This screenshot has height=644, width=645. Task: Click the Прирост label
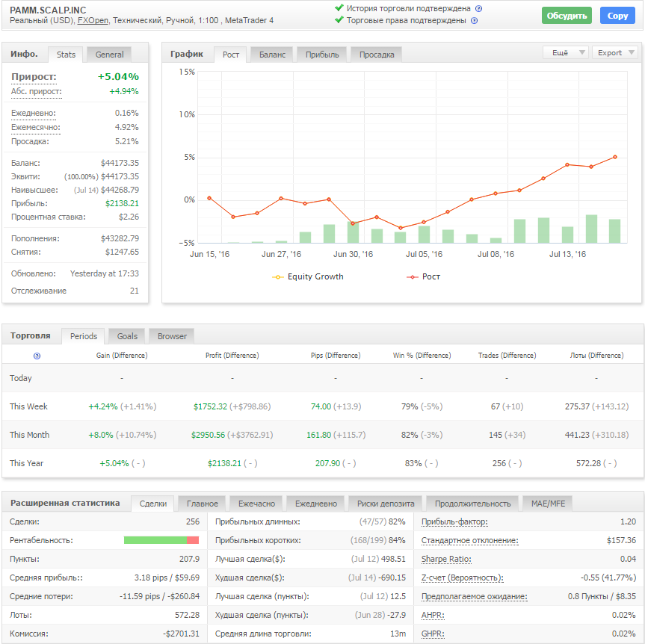(34, 76)
